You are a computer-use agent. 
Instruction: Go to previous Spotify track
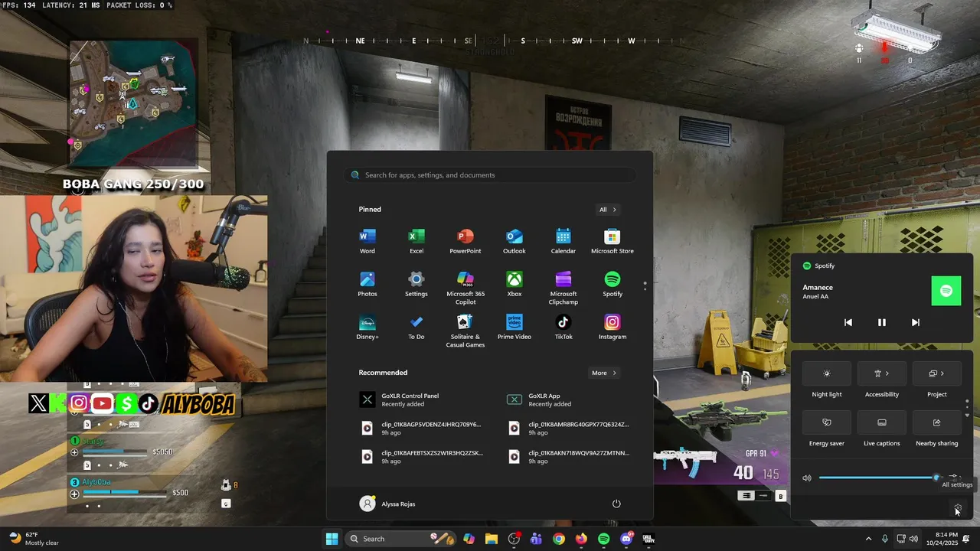[x=848, y=322]
